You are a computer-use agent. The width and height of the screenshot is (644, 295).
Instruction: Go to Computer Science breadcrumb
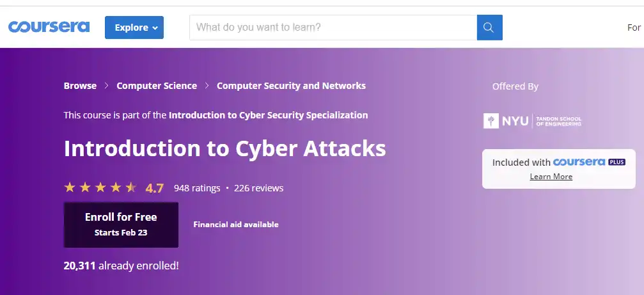157,86
